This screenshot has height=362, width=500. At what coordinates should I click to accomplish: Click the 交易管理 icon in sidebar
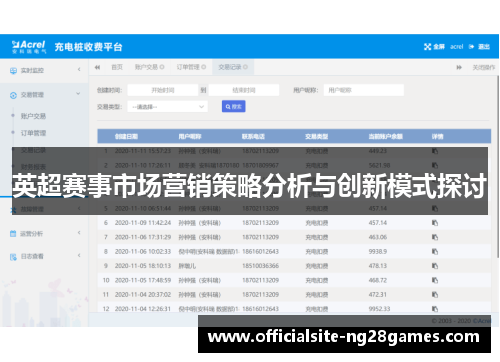[13, 95]
